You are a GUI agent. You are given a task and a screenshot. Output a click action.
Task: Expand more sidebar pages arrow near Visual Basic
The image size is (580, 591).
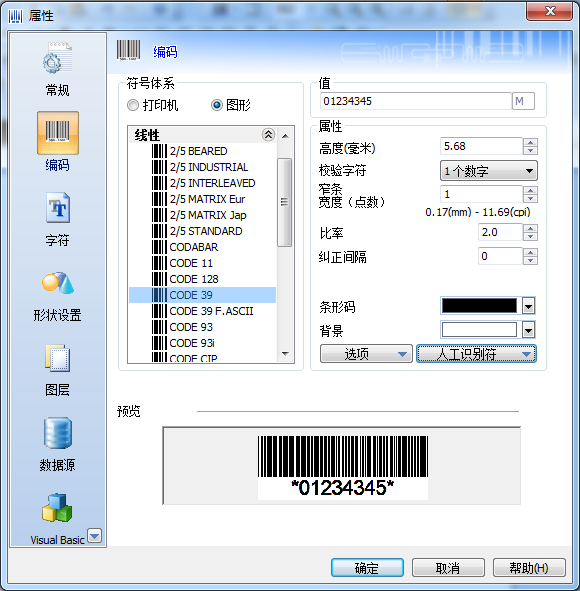[94, 535]
